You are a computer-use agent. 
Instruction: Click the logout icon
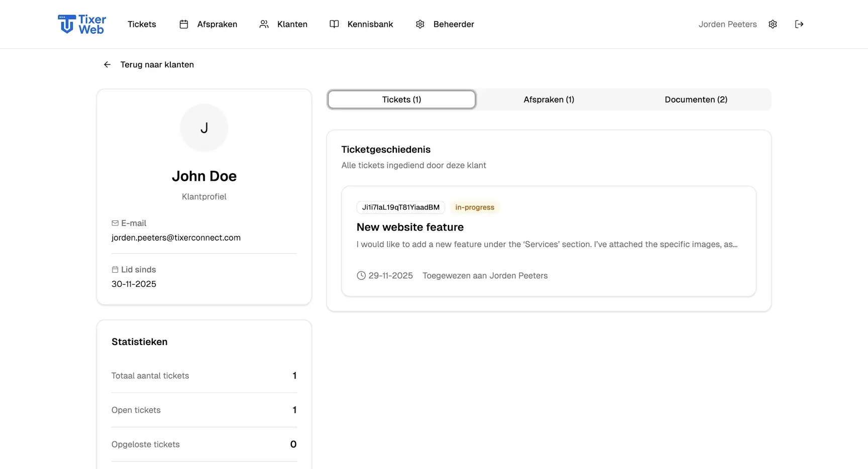tap(799, 24)
